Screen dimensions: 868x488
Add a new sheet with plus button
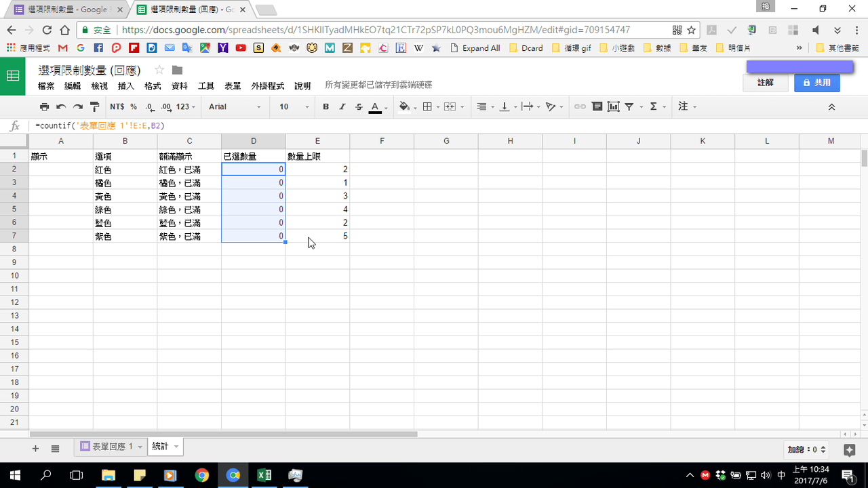(x=35, y=448)
